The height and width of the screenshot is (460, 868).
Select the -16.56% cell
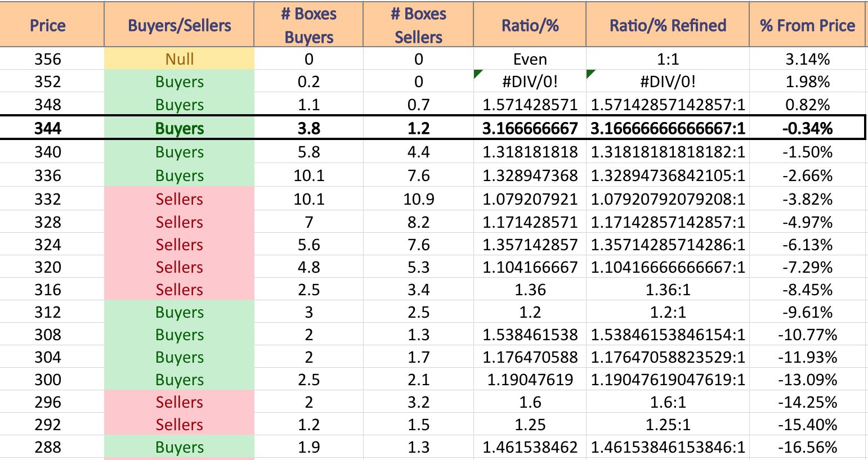coord(807,447)
